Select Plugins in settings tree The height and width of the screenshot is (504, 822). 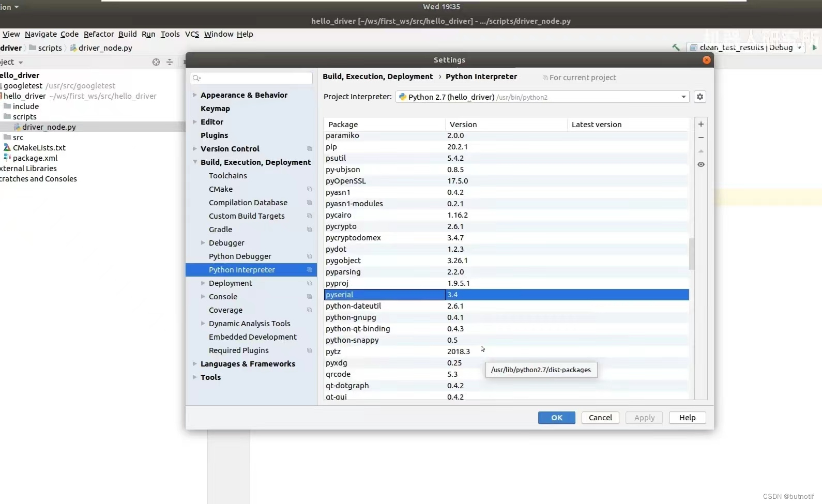point(214,135)
